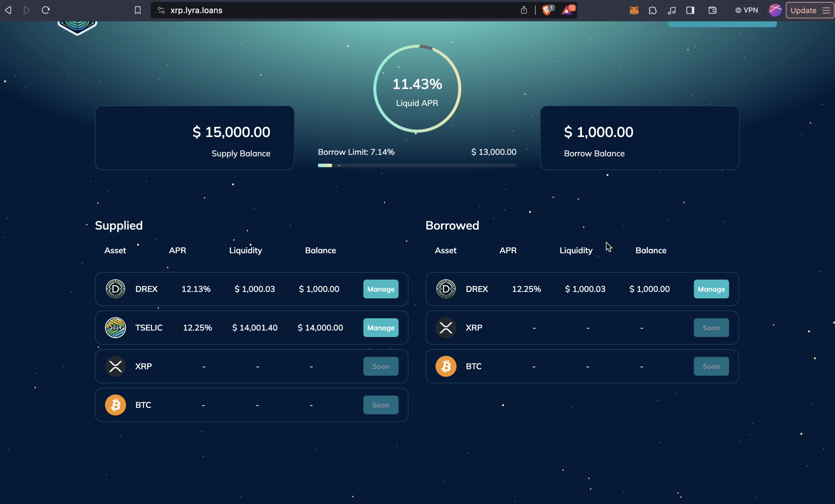Click the Brave Shields icon
Screen dimensions: 835x504
547,10
